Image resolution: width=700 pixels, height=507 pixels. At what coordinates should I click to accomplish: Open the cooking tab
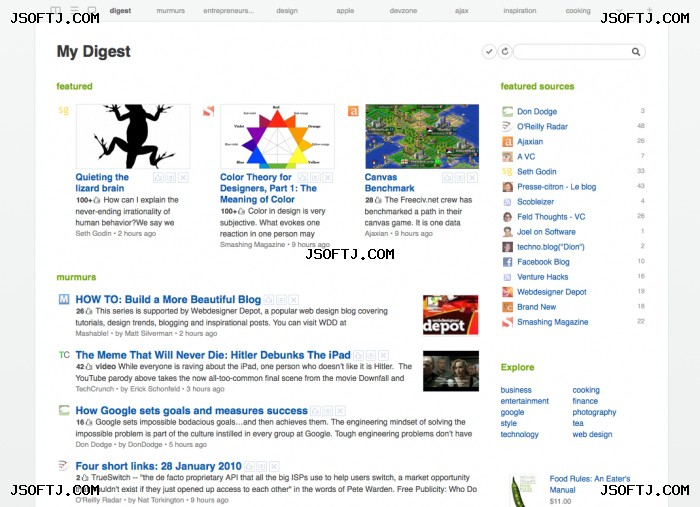tap(578, 11)
